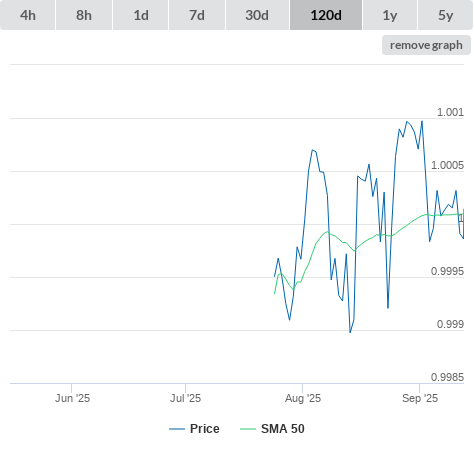Show the 1d chart range

point(141,15)
